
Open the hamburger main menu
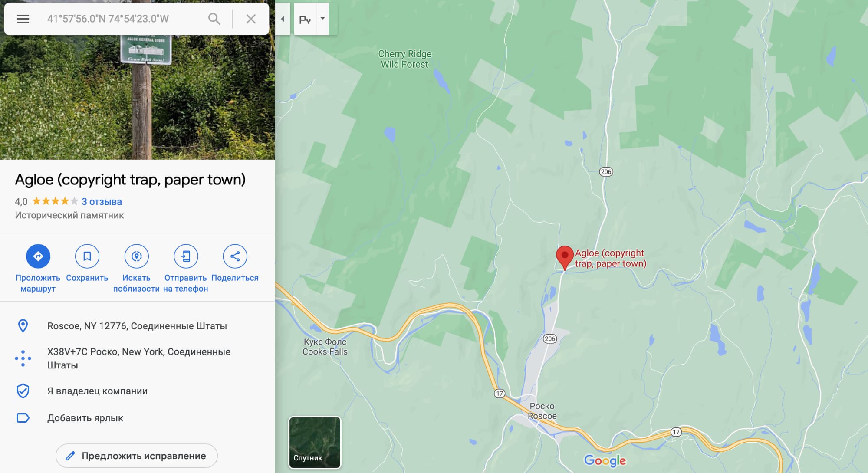(x=23, y=19)
